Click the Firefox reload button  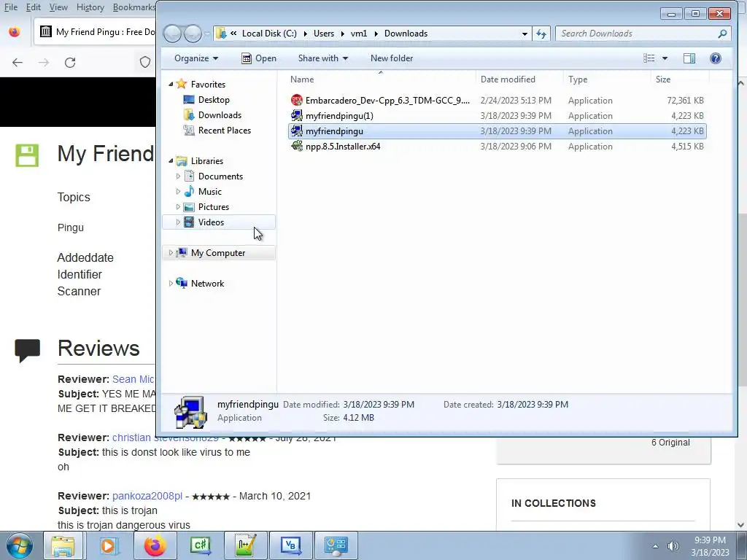click(70, 63)
